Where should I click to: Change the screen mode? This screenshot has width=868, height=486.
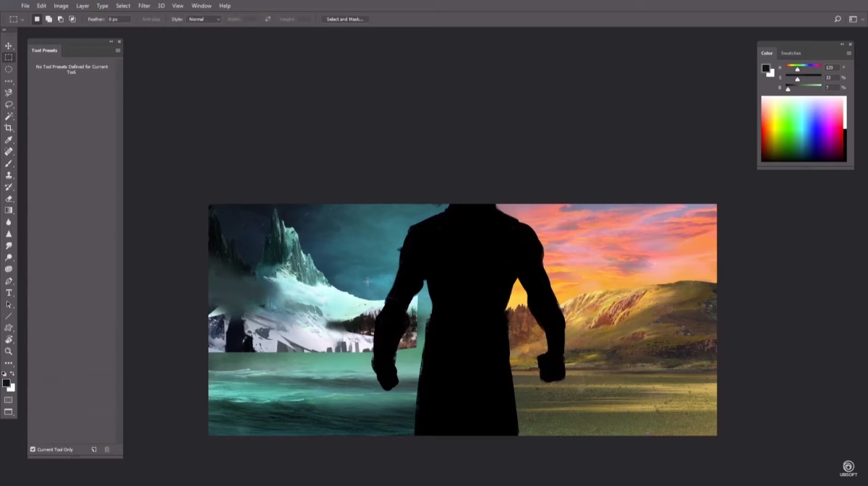(x=9, y=412)
